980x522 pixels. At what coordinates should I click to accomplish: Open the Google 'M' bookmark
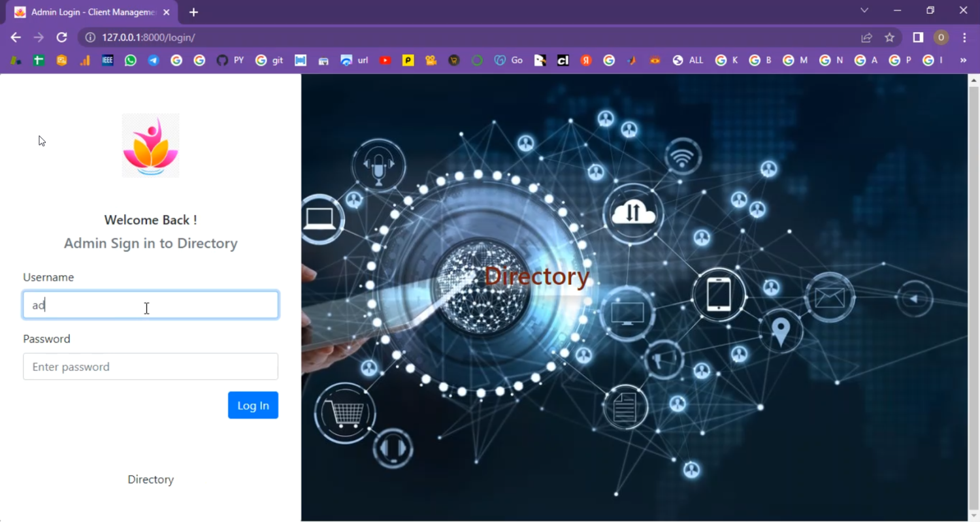[x=795, y=60]
